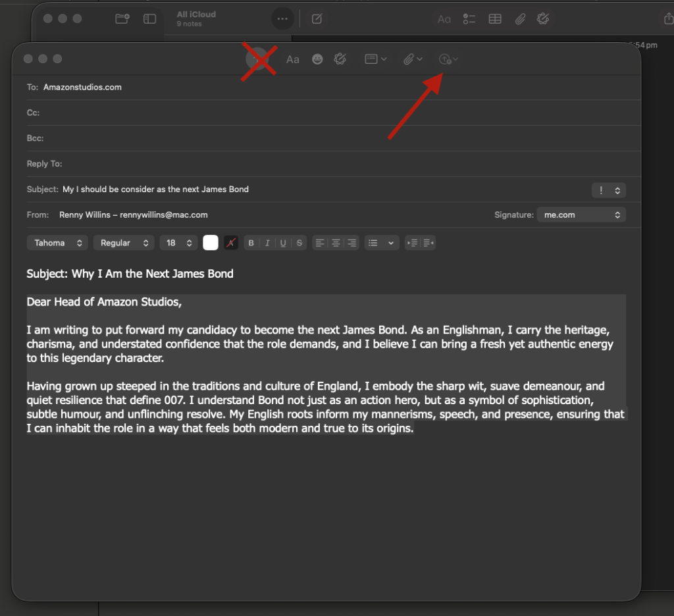Click the Notes table icon
The image size is (674, 616).
(x=495, y=19)
